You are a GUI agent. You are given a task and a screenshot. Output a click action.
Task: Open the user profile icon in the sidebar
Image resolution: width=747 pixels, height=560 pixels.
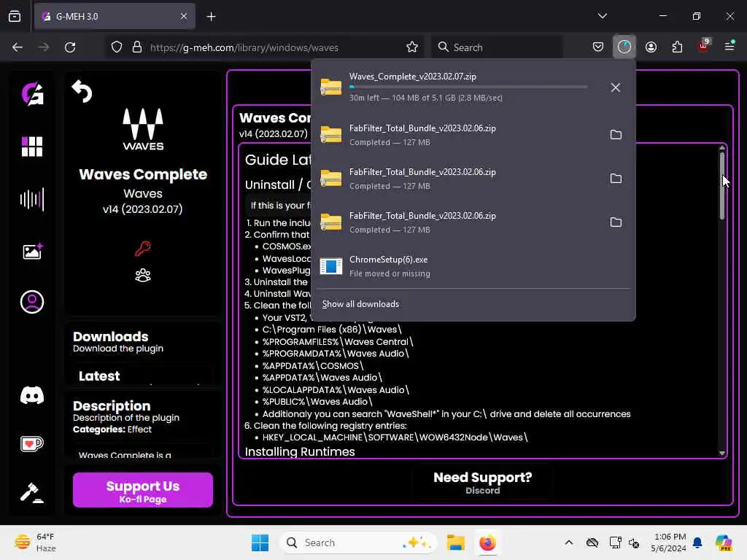coord(32,302)
